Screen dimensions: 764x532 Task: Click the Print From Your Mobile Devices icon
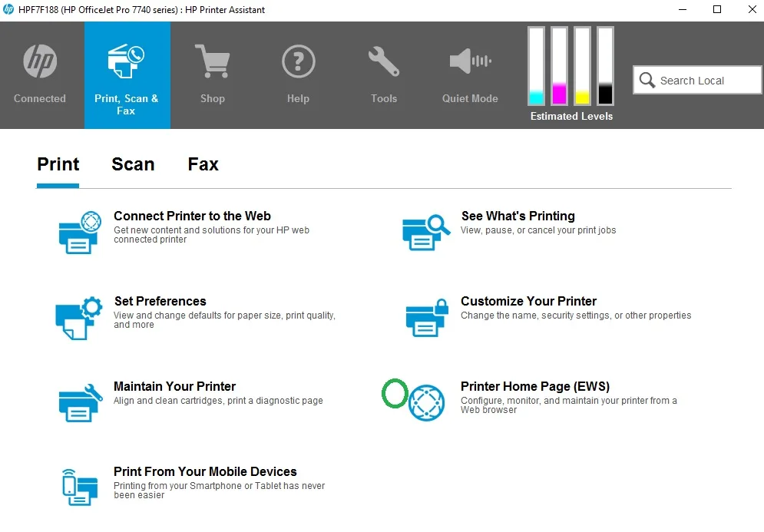point(79,485)
